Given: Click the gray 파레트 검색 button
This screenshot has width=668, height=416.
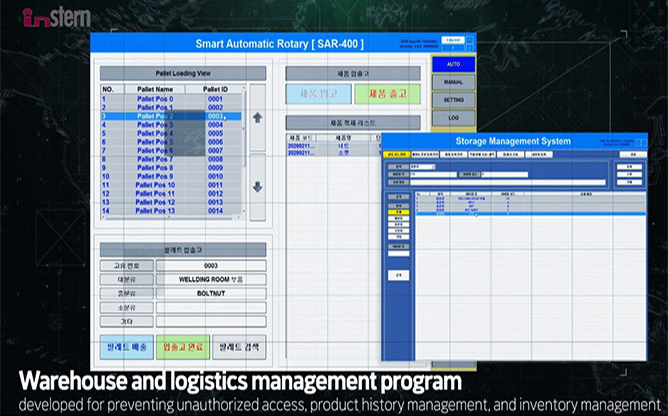Looking at the screenshot, I should [x=239, y=347].
